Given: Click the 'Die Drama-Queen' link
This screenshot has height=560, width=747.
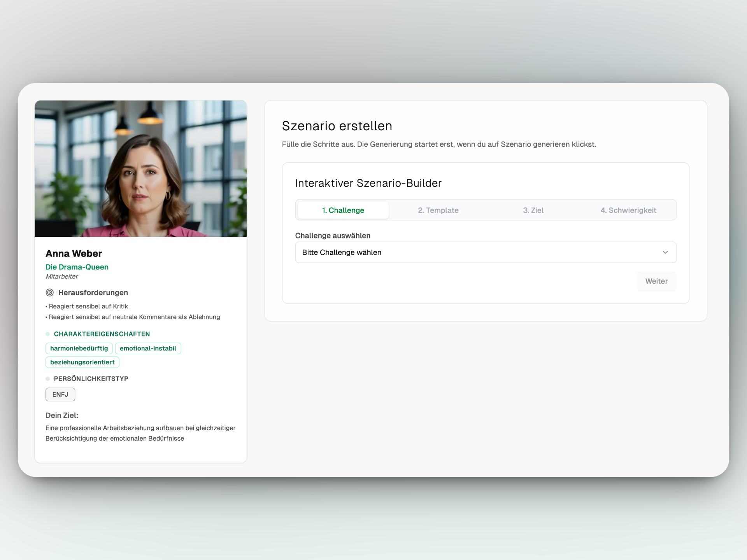Looking at the screenshot, I should (x=77, y=267).
